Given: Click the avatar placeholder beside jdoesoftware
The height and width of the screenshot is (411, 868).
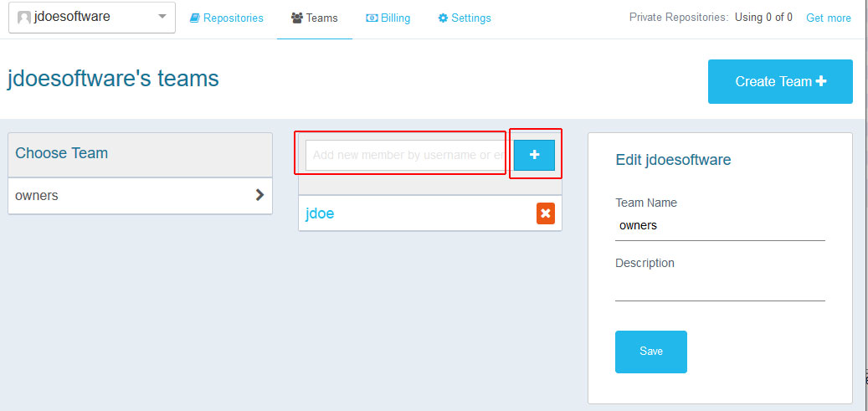Looking at the screenshot, I should point(24,17).
